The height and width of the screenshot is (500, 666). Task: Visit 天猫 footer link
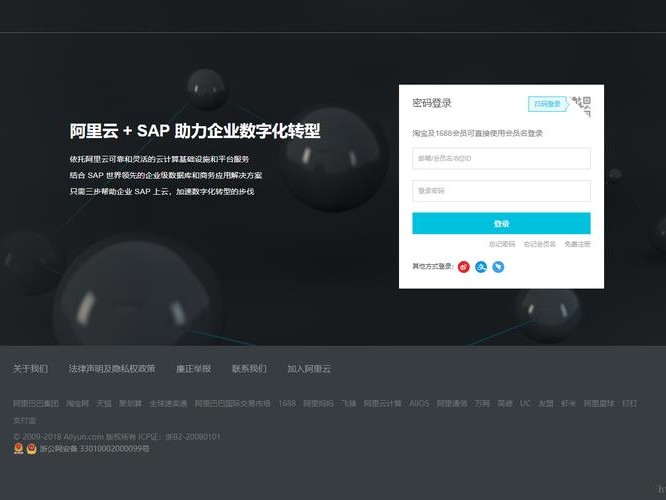104,404
